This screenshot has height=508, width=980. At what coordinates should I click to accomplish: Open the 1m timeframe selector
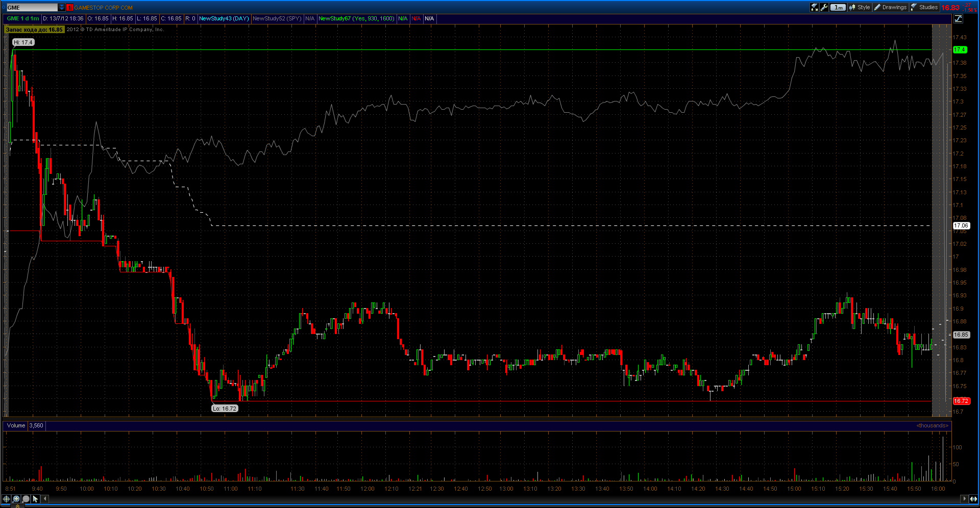838,7
